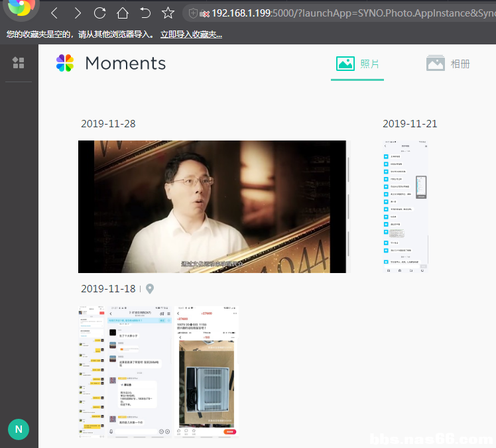
Task: Select the 2019-11-21 date heading
Action: click(x=410, y=124)
